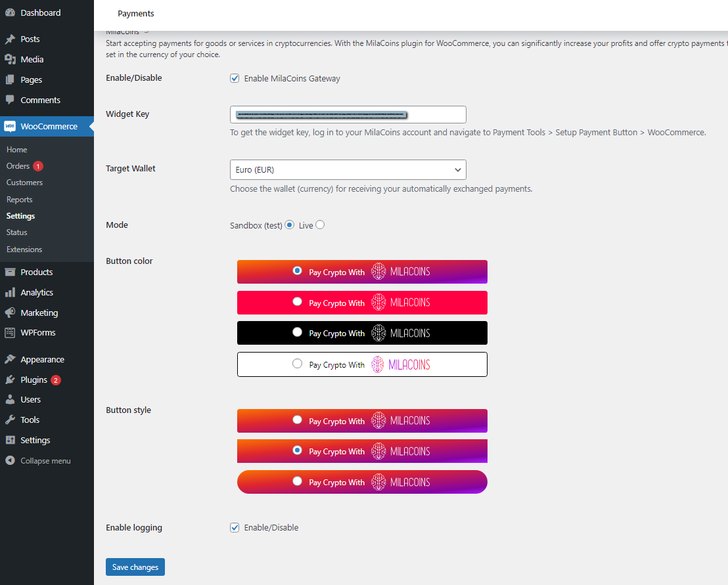Click the red MilaCoins color swatch button
The height and width of the screenshot is (585, 728).
[x=362, y=303]
